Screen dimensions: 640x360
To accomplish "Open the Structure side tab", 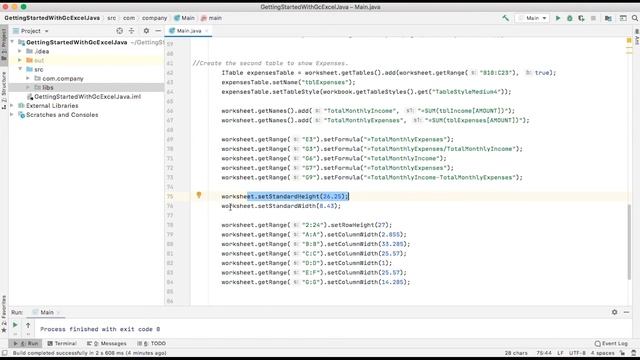I will pyautogui.click(x=4, y=90).
